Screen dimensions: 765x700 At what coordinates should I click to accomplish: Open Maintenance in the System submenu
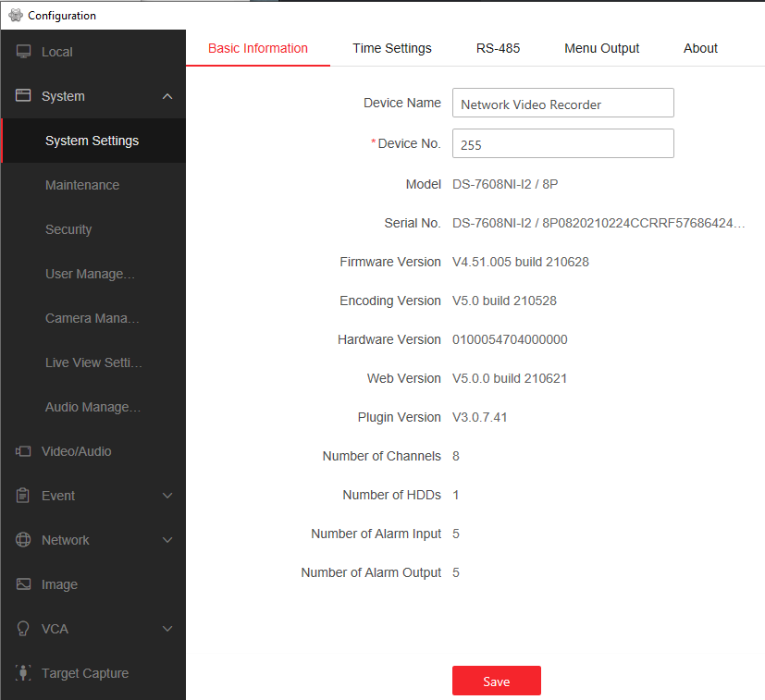click(82, 185)
